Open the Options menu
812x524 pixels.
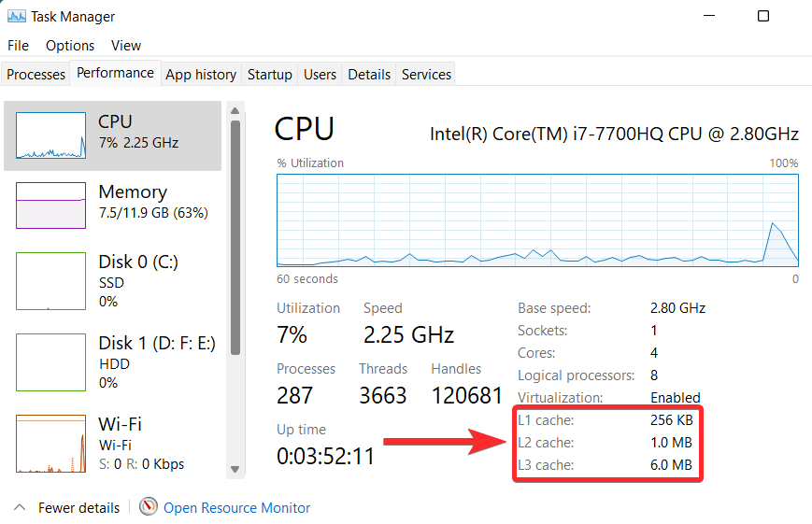click(70, 45)
